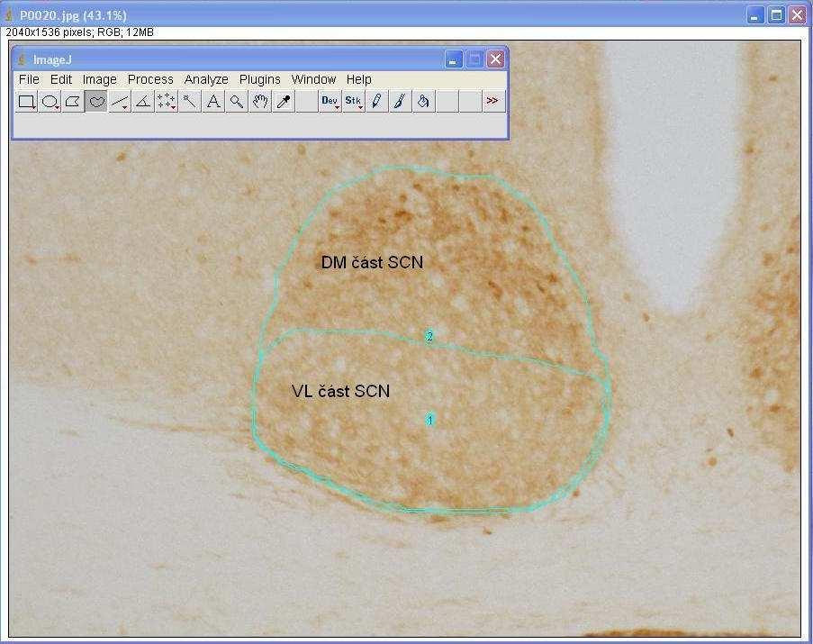This screenshot has width=813, height=644.
Task: Open the Image menu
Action: 100,79
